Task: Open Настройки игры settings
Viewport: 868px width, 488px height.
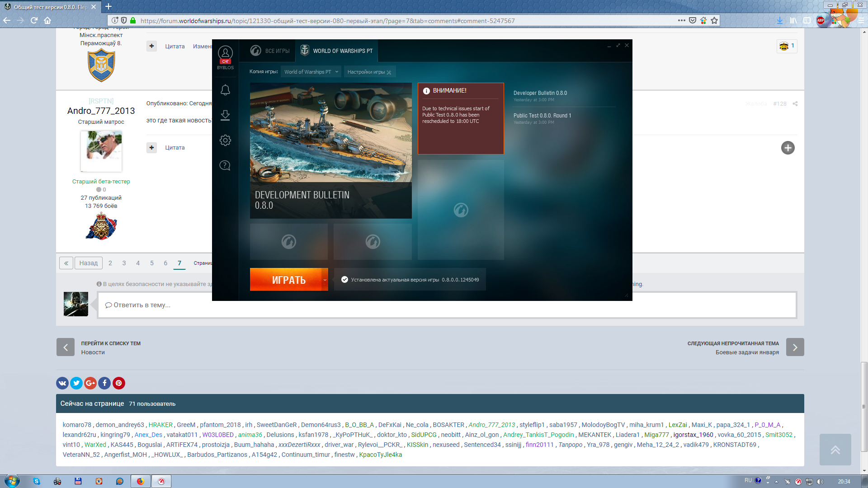Action: [369, 72]
